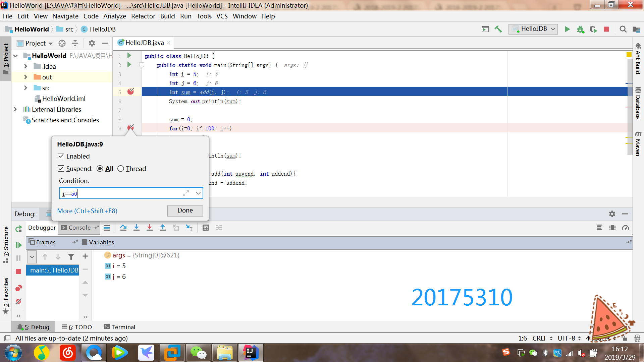Open the Condition history dropdown arrow
Viewport: 644px width, 362px height.
pyautogui.click(x=198, y=193)
